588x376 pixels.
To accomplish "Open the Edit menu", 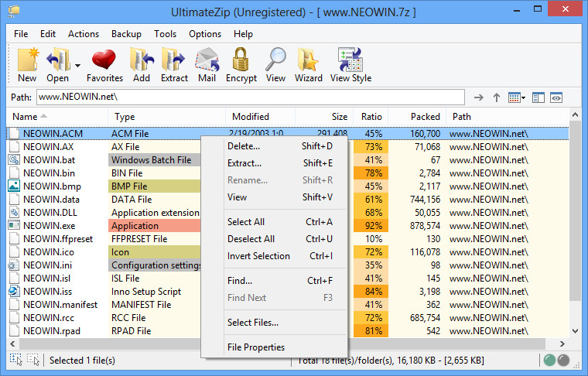I will (48, 34).
